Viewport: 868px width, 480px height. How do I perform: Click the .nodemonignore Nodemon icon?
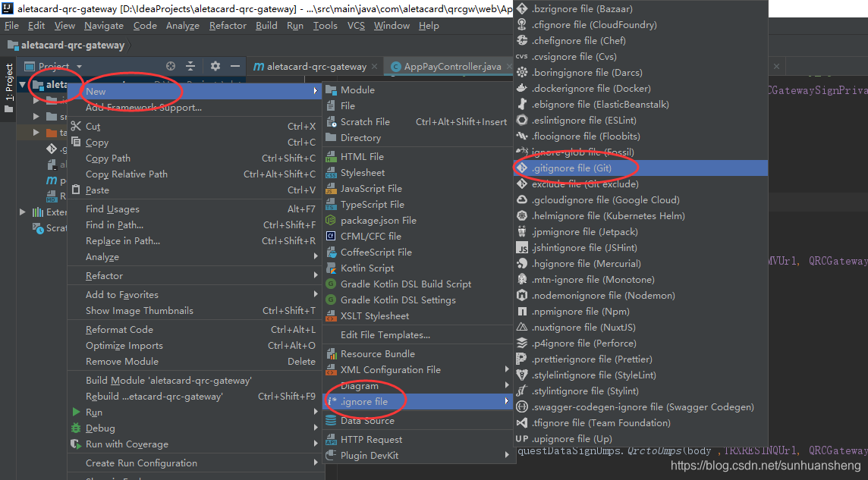click(x=522, y=295)
